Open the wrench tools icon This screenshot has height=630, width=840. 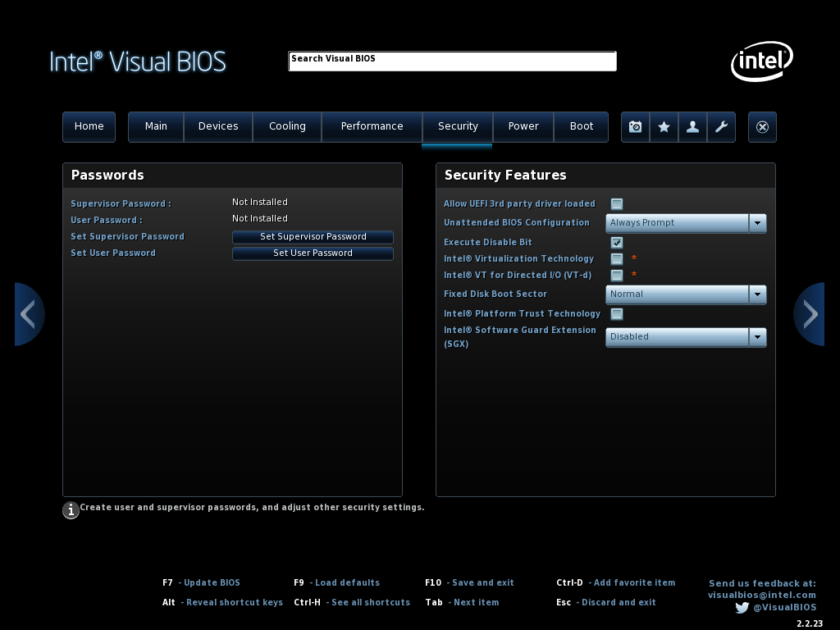click(721, 127)
